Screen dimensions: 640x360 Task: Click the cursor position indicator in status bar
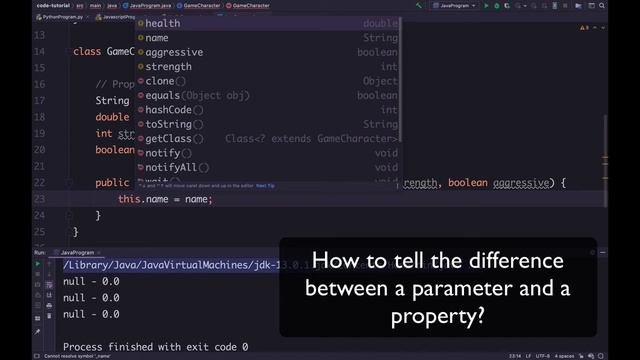click(x=515, y=356)
